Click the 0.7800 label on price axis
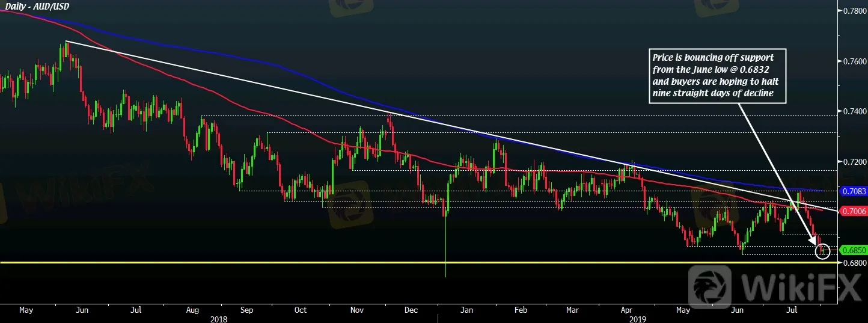Image resolution: width=868 pixels, height=323 pixels. click(x=854, y=11)
